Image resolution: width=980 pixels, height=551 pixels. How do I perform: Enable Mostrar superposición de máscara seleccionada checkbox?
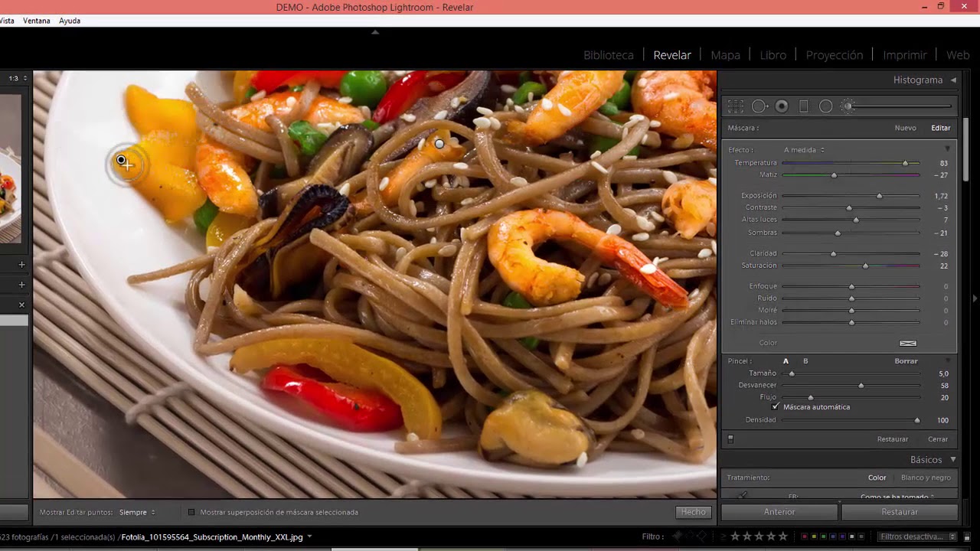click(x=191, y=512)
